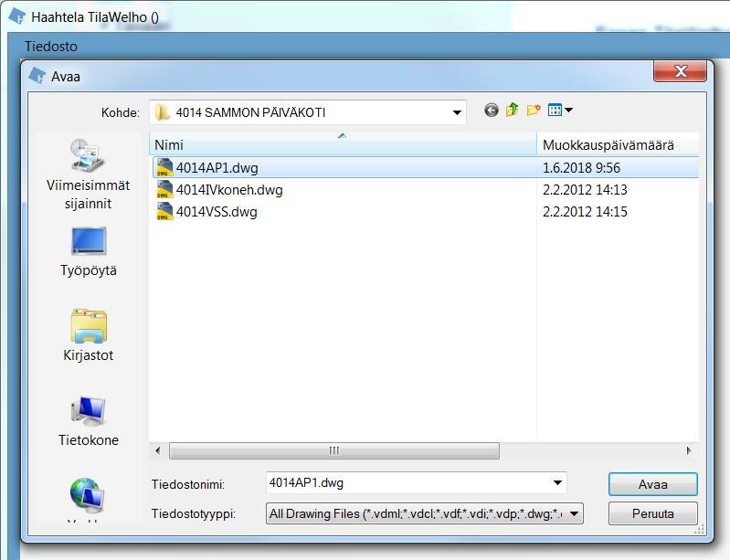
Task: Open the view menu icon
Action: click(x=561, y=111)
